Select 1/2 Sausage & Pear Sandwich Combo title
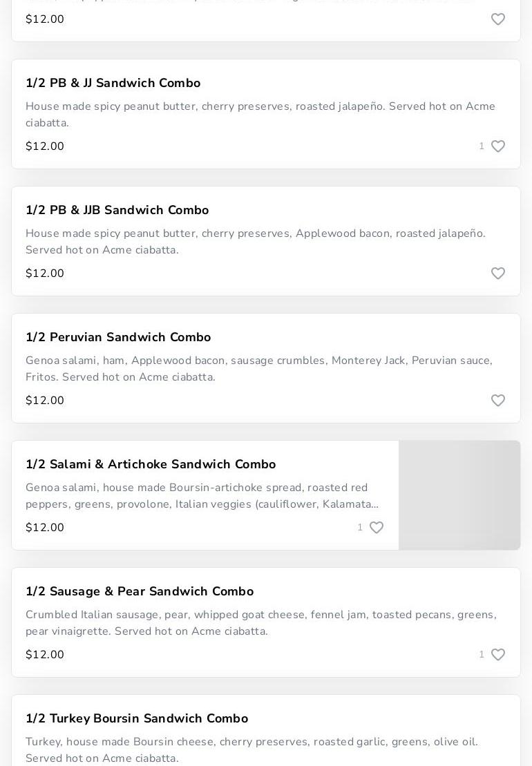Image resolution: width=532 pixels, height=766 pixels. (140, 591)
